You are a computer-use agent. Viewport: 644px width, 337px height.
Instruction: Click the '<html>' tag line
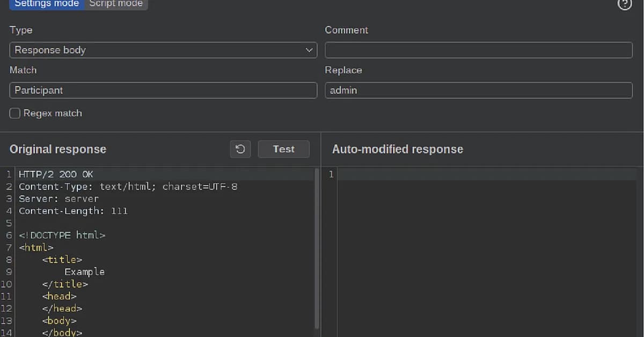(x=36, y=247)
